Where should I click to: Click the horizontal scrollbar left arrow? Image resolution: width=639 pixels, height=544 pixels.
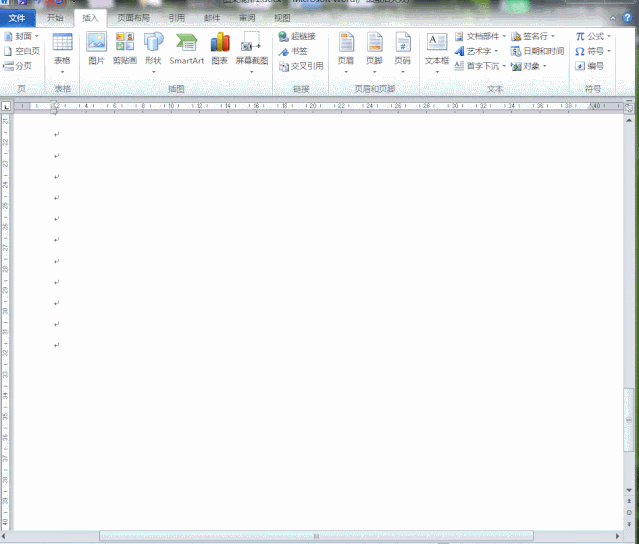pyautogui.click(x=3, y=536)
